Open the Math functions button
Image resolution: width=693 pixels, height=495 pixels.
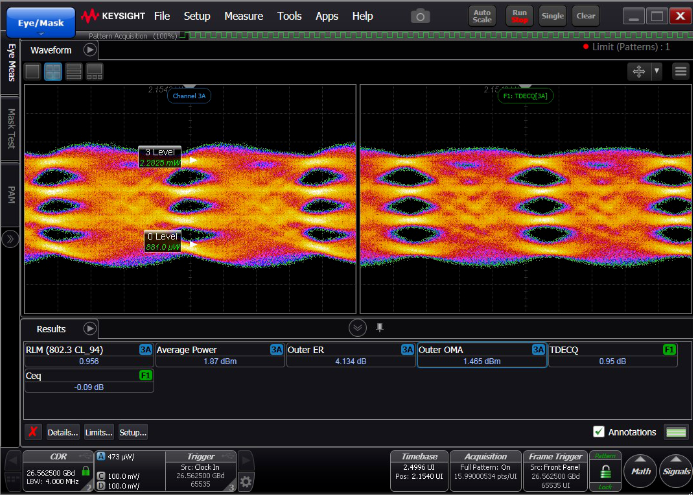coord(640,472)
